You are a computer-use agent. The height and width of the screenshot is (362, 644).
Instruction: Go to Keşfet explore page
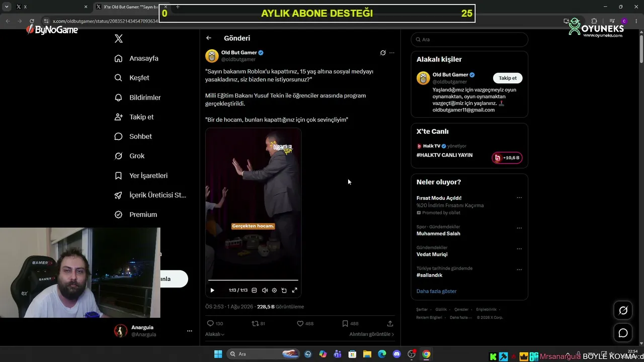(132, 78)
